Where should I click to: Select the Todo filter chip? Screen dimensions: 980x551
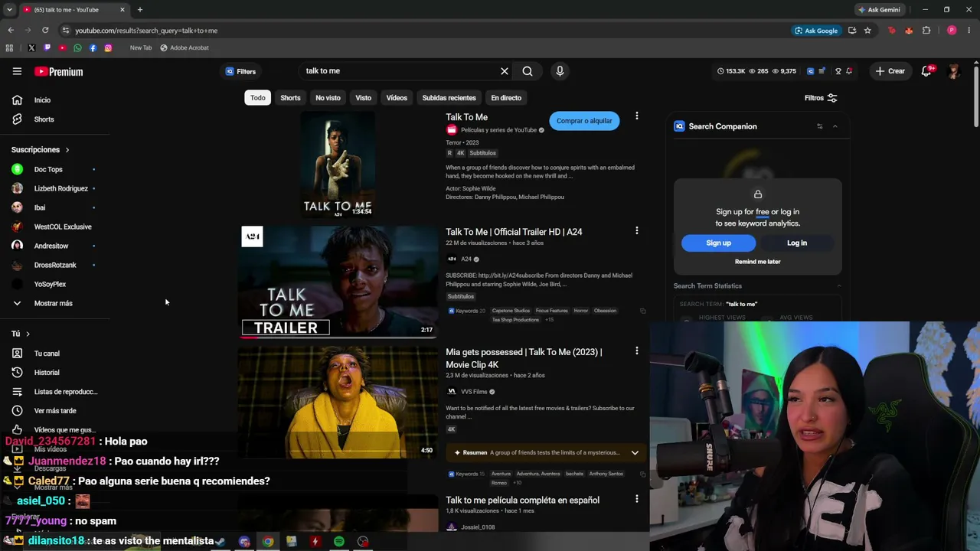pos(258,98)
